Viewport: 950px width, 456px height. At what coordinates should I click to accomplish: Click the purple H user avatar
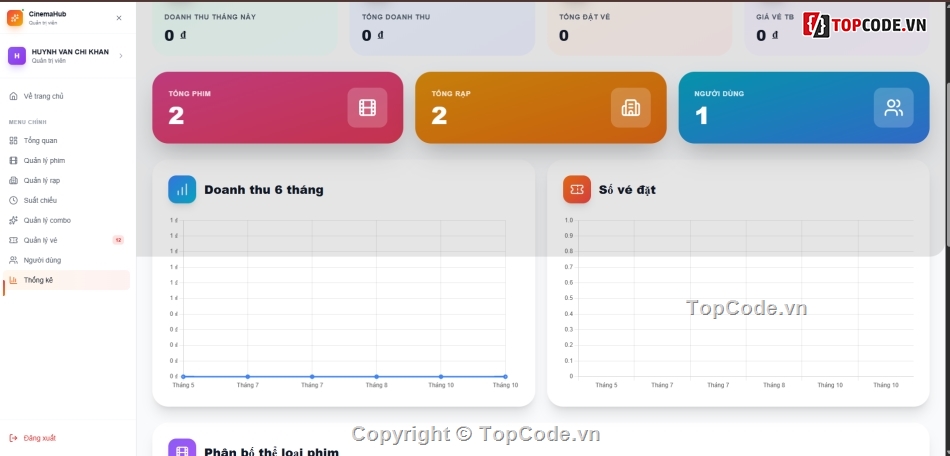[x=16, y=56]
